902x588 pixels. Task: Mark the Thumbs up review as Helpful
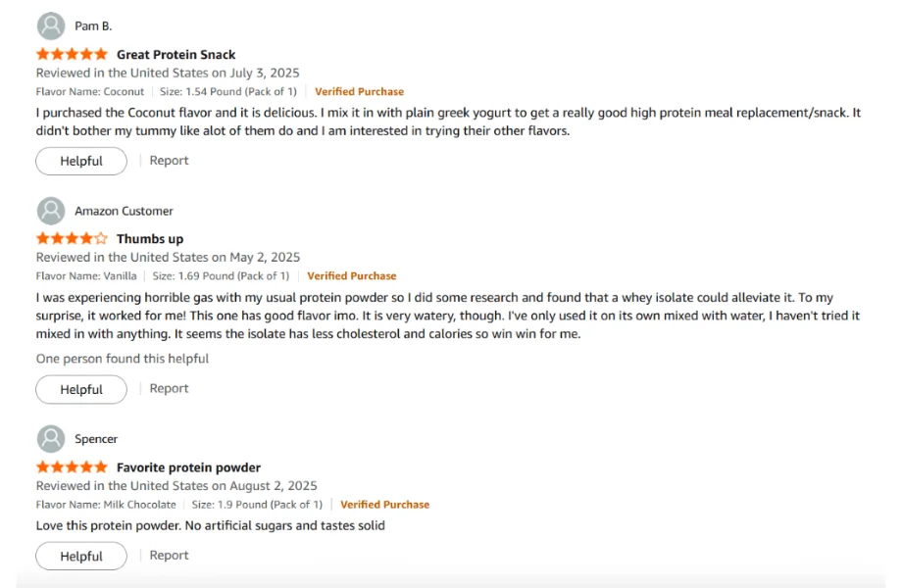[x=81, y=389]
